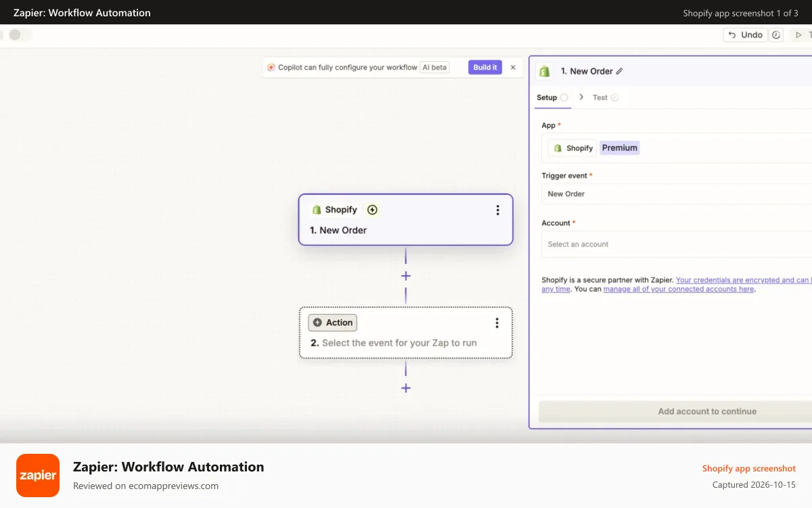Click Add account to continue button

tap(675, 411)
